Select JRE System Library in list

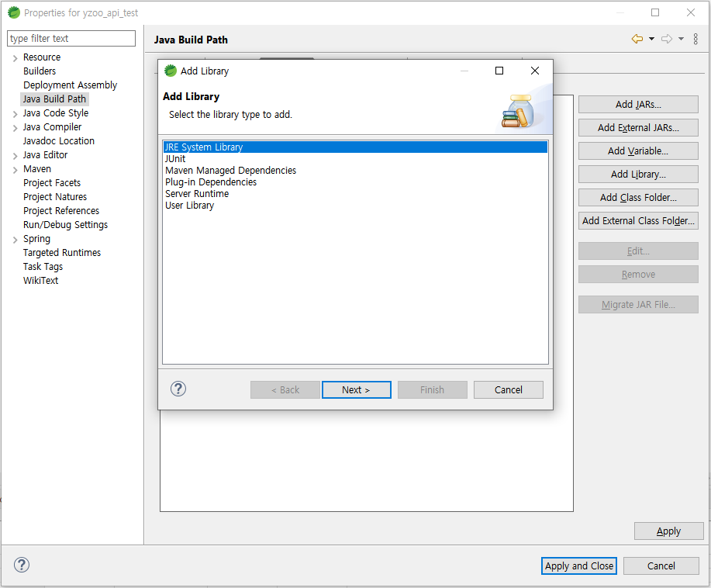coord(355,147)
